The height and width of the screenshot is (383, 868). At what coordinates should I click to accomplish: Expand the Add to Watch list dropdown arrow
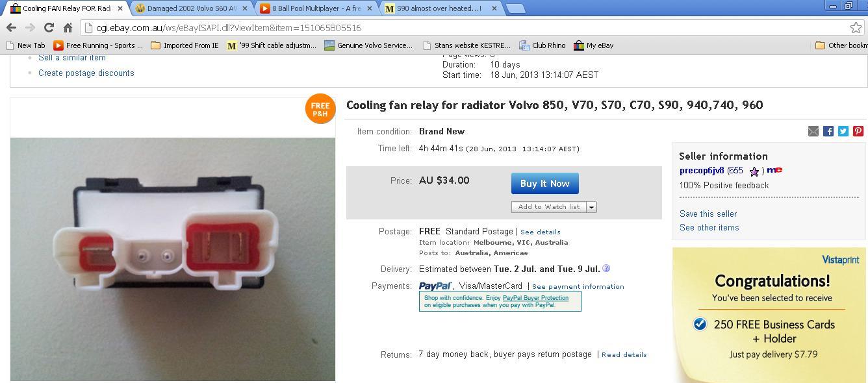[591, 207]
